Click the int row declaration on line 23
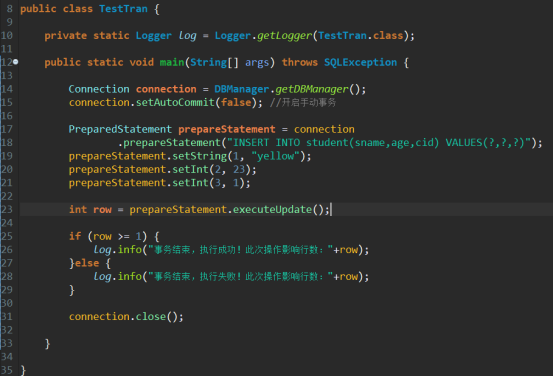The image size is (554, 377). click(90, 210)
